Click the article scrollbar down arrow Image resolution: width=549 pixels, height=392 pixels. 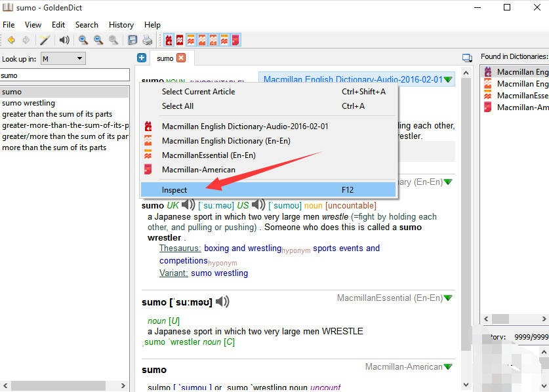point(466,385)
